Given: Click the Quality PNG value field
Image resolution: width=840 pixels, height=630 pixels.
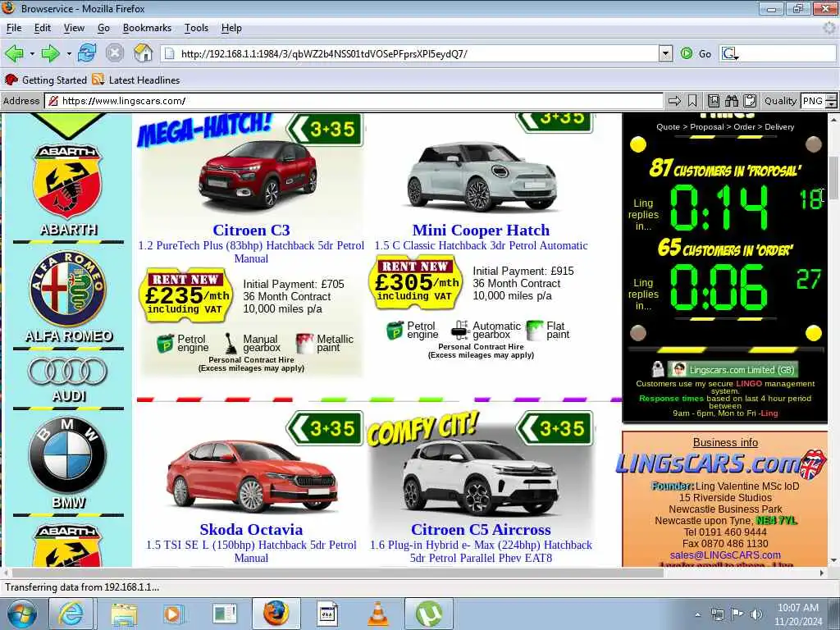Looking at the screenshot, I should pos(813,101).
